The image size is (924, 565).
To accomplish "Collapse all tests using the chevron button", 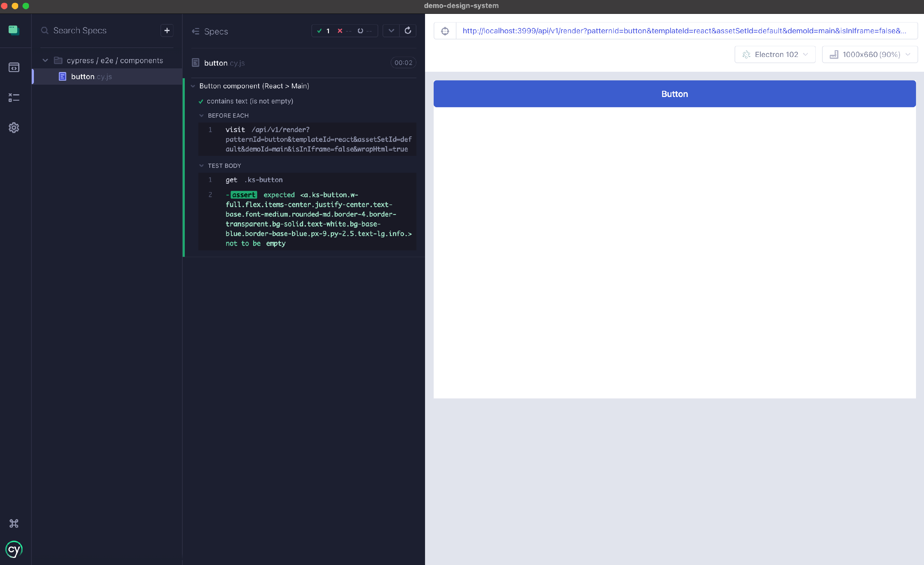I will (x=391, y=31).
